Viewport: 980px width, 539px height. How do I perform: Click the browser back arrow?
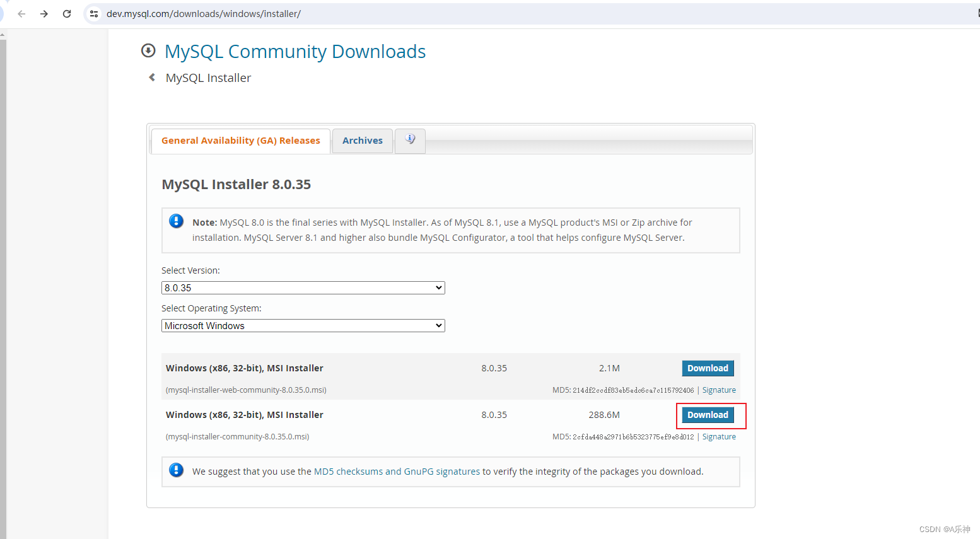click(x=21, y=14)
